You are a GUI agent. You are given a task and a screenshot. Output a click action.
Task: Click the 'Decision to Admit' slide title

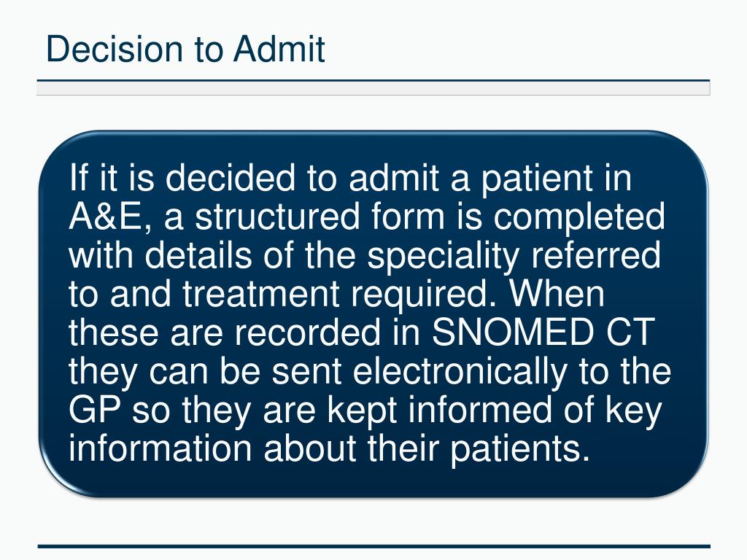pos(185,49)
